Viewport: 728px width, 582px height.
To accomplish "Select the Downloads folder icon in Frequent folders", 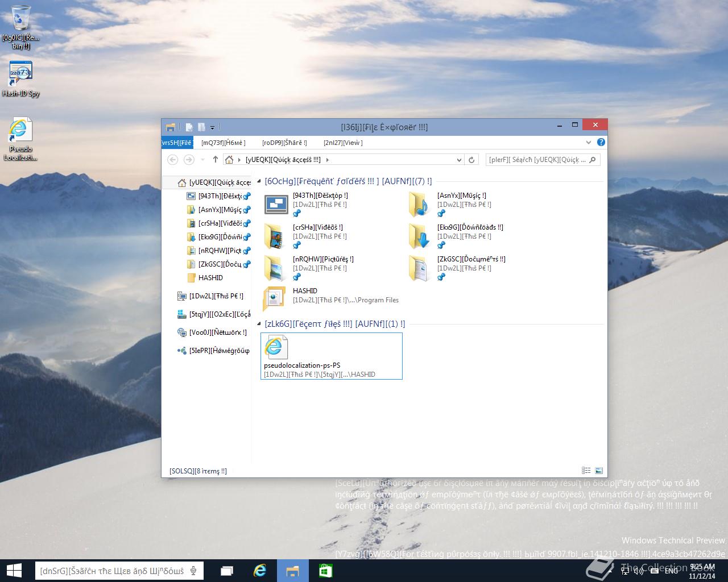I will (420, 236).
